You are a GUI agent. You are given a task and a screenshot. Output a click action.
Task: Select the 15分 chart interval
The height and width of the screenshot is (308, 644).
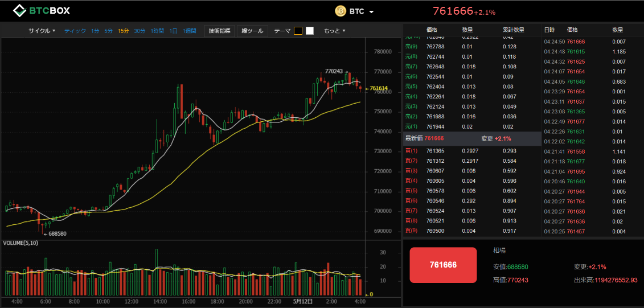123,31
